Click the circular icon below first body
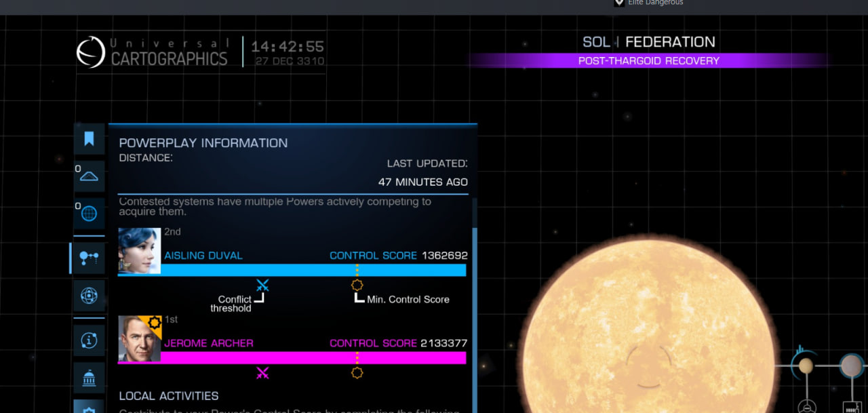Viewport: 868px width, 413px height. click(806, 407)
